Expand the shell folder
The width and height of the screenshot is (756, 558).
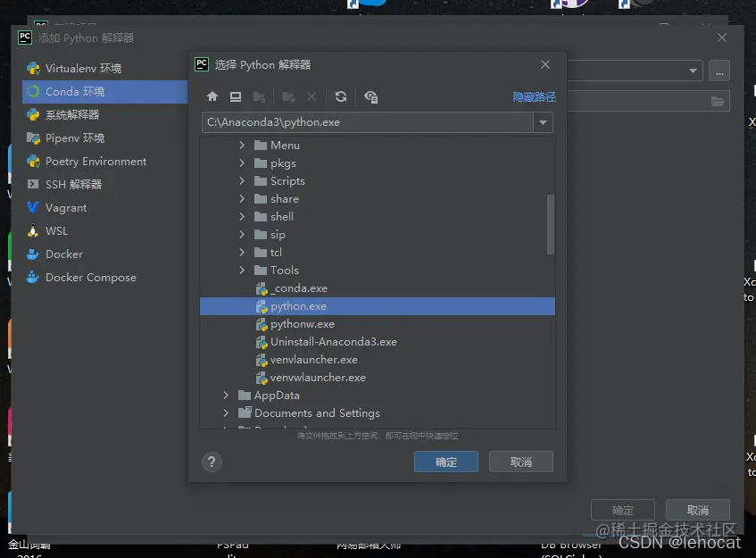coord(242,217)
